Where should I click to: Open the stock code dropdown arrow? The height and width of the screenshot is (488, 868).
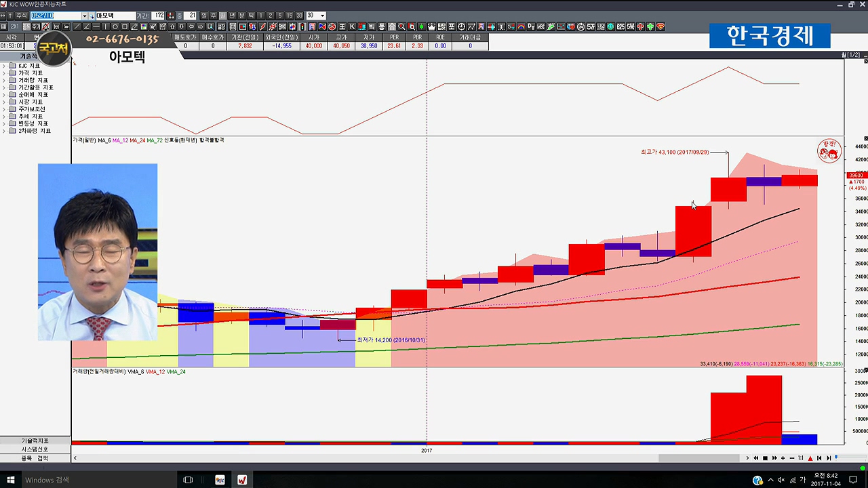coord(84,16)
